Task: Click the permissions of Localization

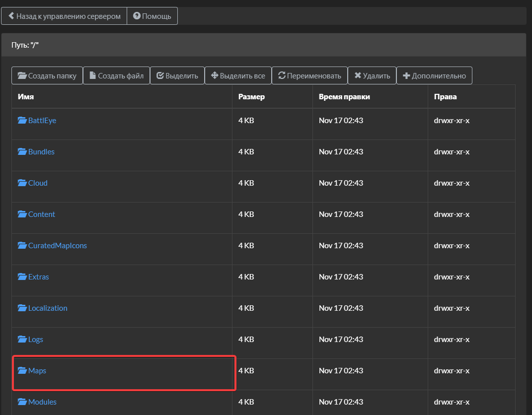Action: tap(452, 308)
